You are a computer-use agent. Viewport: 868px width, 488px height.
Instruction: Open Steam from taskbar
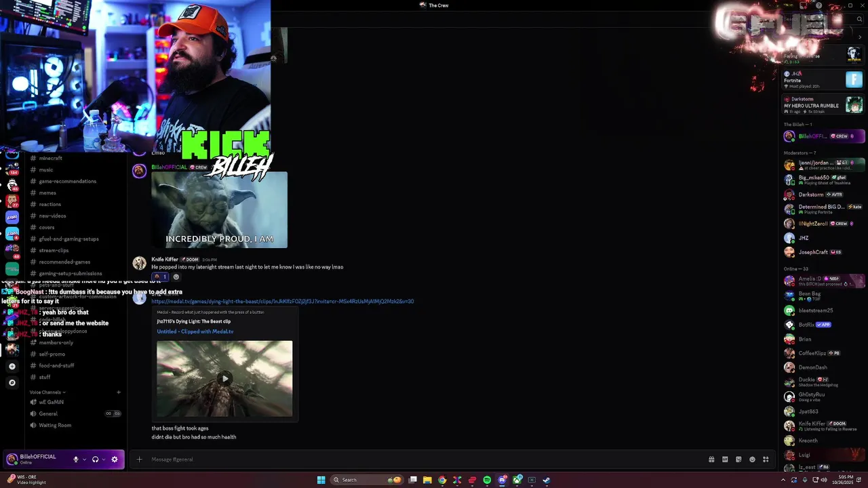[547, 480]
